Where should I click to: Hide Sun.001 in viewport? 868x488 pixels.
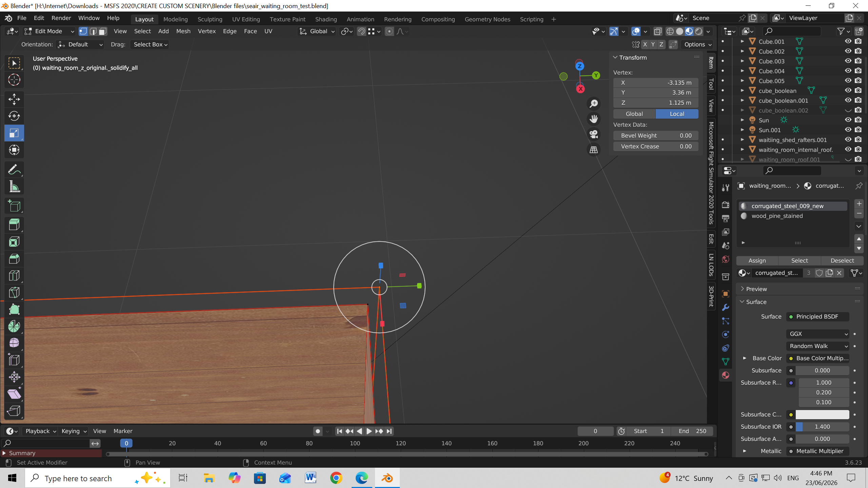(848, 130)
